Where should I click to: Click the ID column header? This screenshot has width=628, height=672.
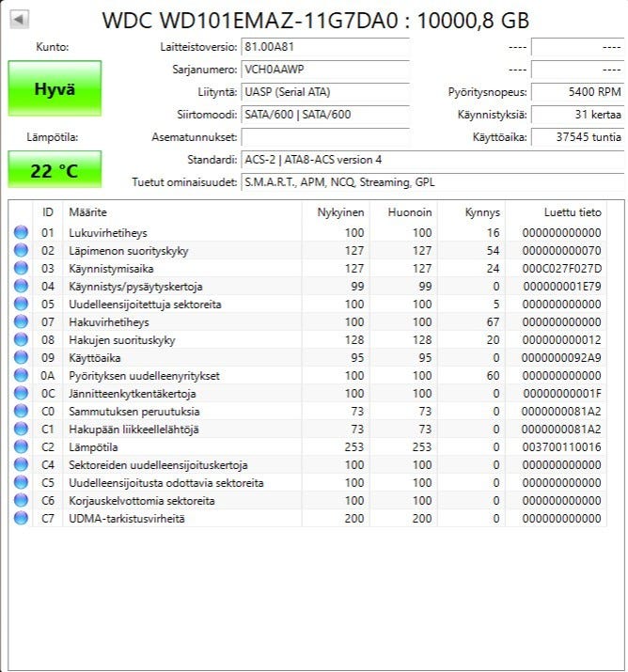tap(48, 212)
